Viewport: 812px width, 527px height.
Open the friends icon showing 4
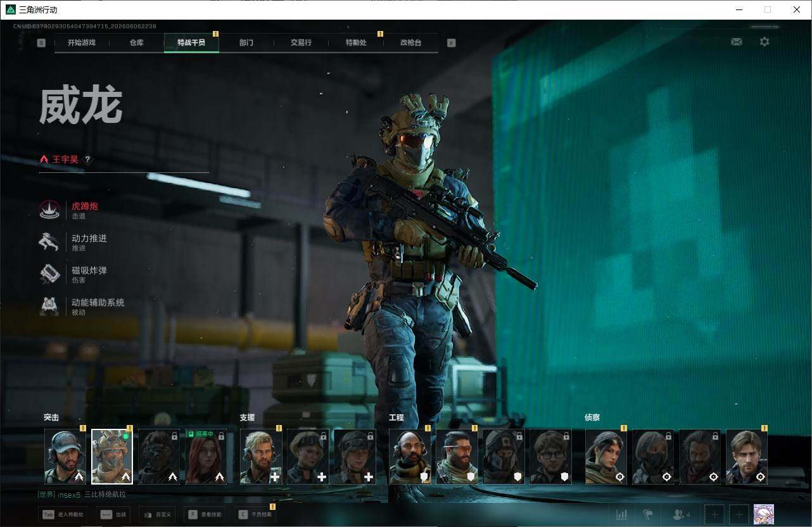[682, 514]
